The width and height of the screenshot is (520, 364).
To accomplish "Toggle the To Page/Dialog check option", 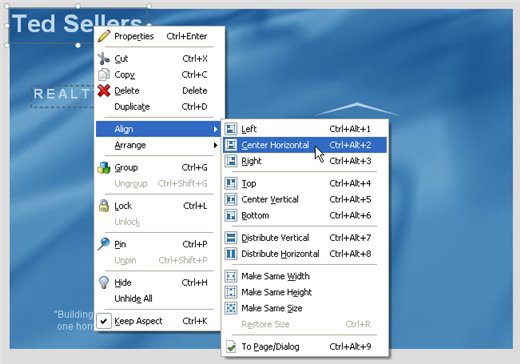I will 231,347.
